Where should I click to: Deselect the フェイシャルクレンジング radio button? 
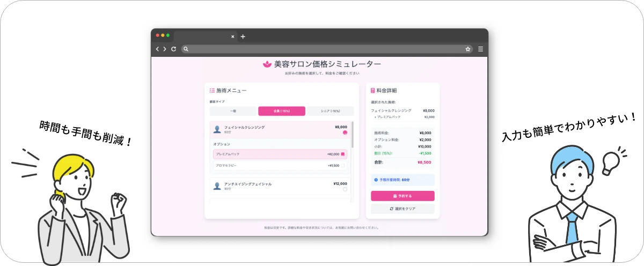pyautogui.click(x=345, y=132)
